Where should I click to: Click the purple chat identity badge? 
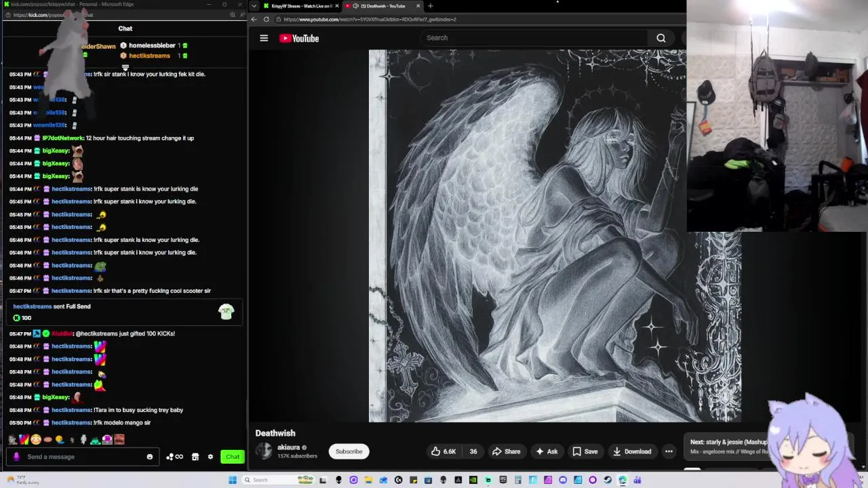click(16, 457)
